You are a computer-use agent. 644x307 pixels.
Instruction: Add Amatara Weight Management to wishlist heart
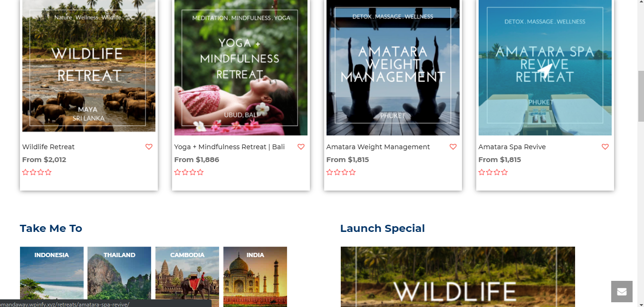click(x=453, y=147)
